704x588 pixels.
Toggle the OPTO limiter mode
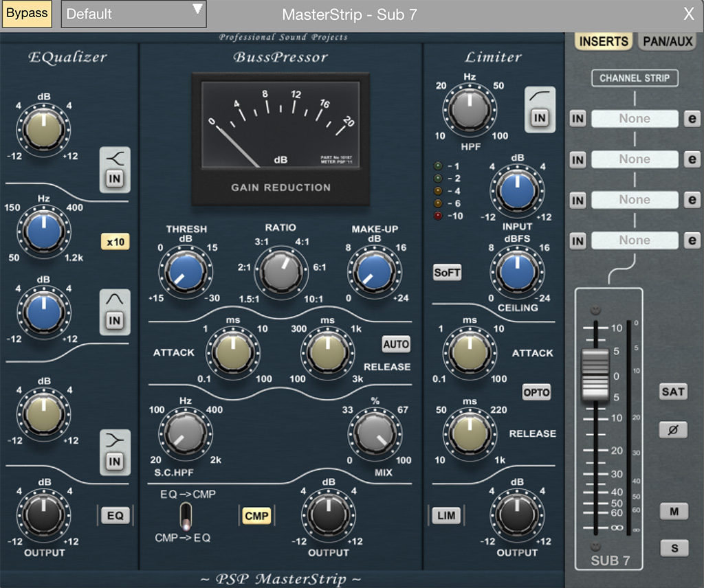point(536,392)
